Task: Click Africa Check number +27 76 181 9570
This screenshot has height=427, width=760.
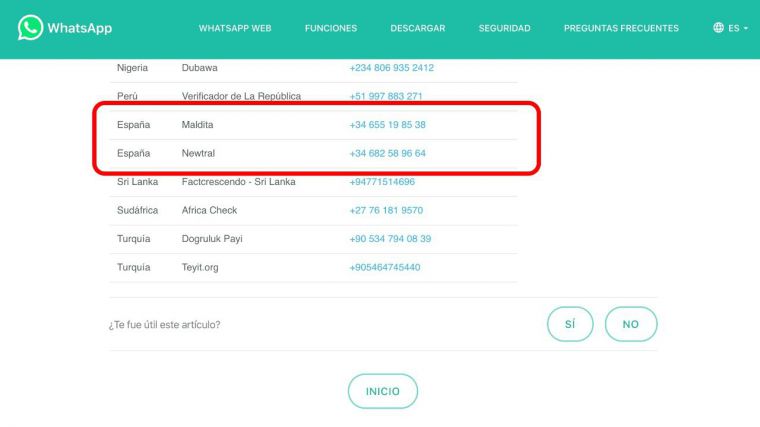Action: tap(386, 210)
